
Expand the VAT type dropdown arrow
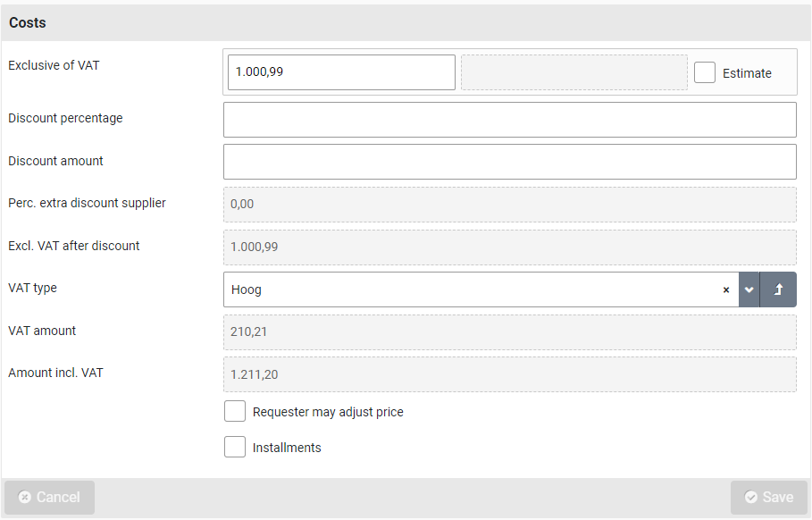tap(749, 290)
